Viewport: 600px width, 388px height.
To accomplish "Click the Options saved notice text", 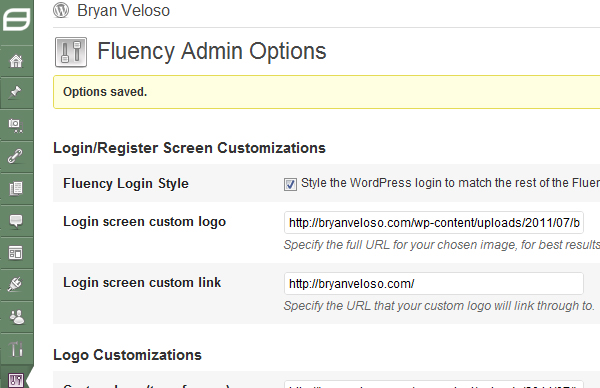I will pos(105,92).
